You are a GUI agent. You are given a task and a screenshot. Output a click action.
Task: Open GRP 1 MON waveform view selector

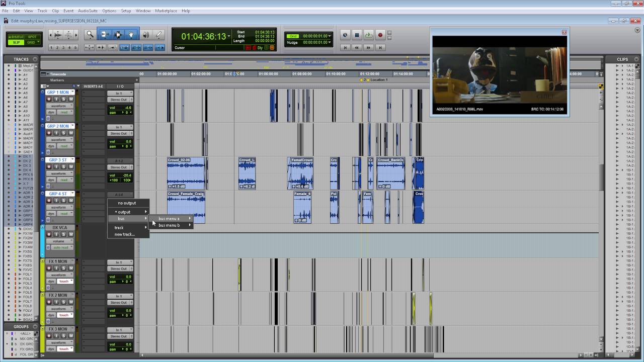click(x=60, y=106)
